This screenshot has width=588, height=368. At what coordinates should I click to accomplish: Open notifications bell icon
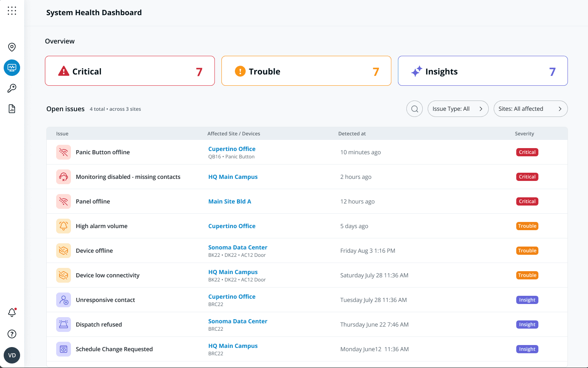pos(12,313)
